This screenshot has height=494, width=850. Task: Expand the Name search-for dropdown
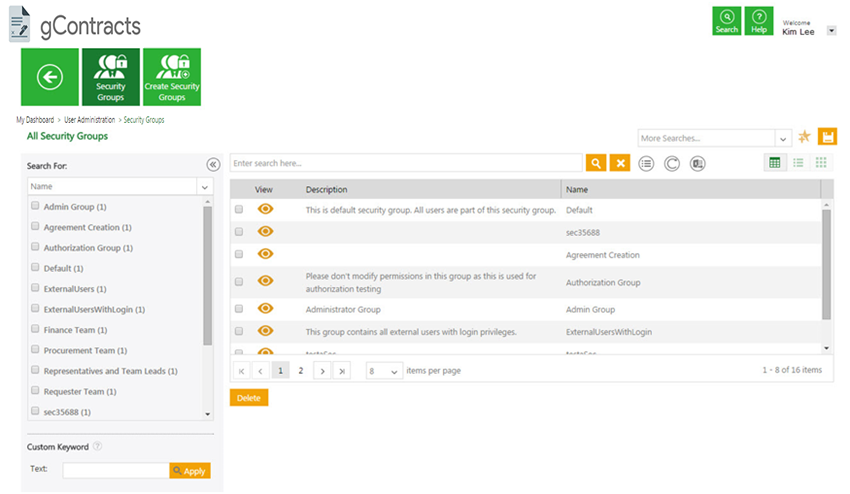click(x=120, y=186)
